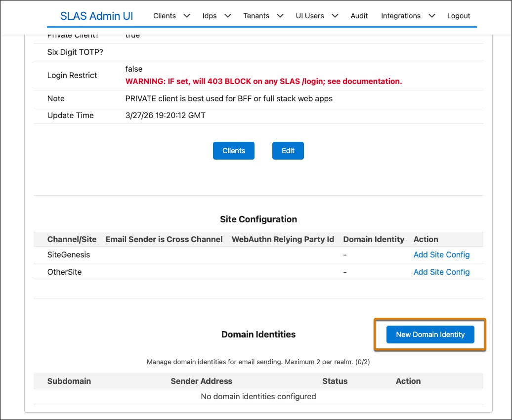
Task: Click the SLAS Admin UI brand link
Action: point(96,16)
